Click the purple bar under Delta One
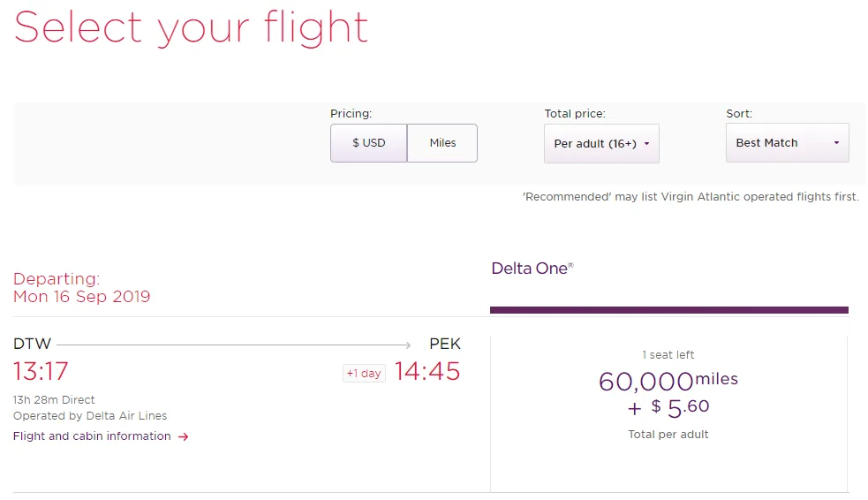868x500 pixels. tap(668, 310)
